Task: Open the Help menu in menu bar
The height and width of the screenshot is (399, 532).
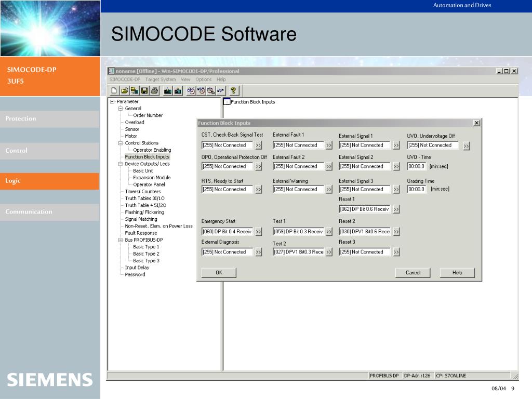Action: click(x=221, y=79)
